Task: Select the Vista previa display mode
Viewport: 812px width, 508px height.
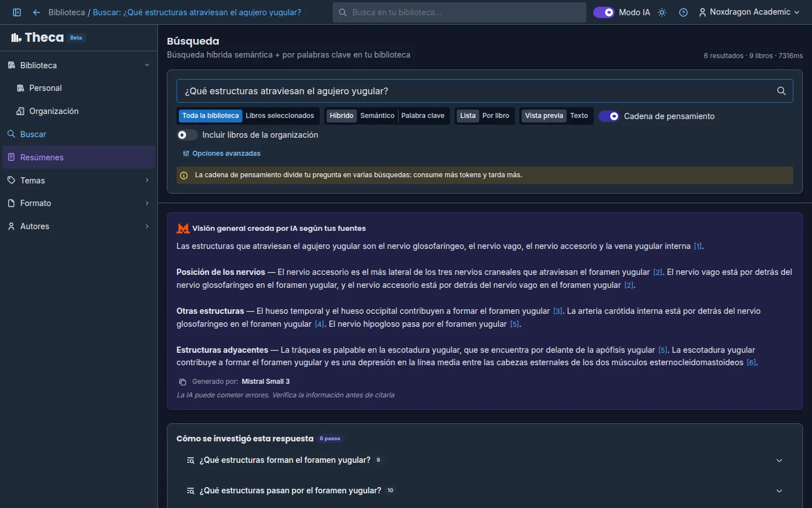Action: 544,116
